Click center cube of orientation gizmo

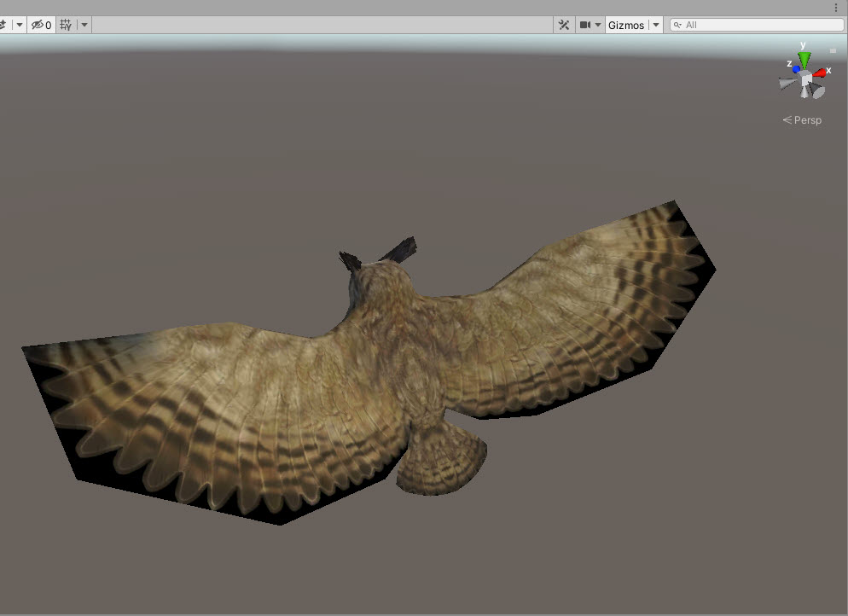pos(806,79)
